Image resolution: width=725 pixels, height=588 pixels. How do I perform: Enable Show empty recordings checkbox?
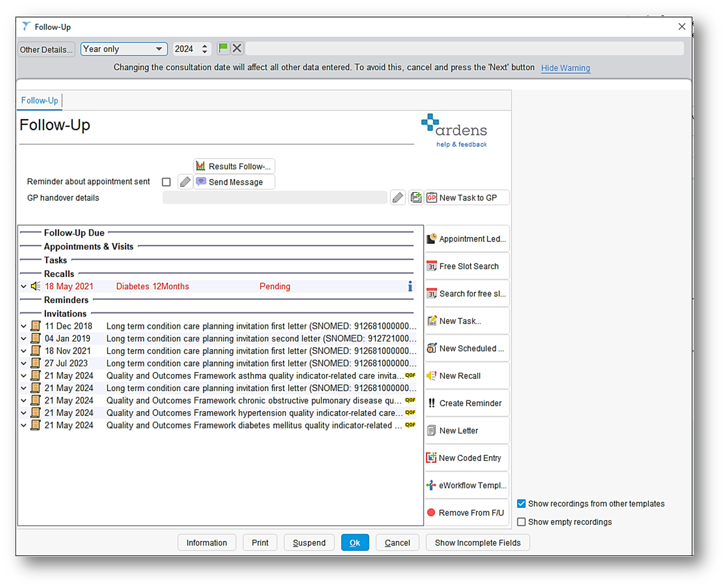(x=521, y=522)
